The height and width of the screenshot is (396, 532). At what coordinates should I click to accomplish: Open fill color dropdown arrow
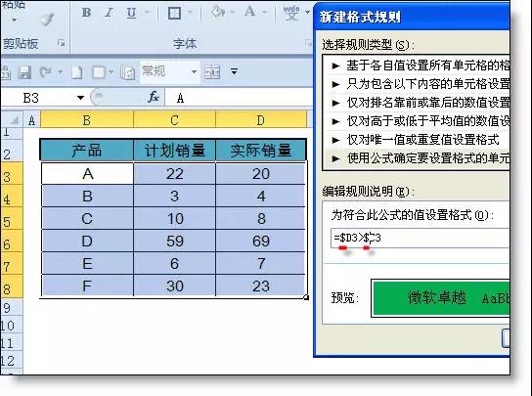[232, 13]
